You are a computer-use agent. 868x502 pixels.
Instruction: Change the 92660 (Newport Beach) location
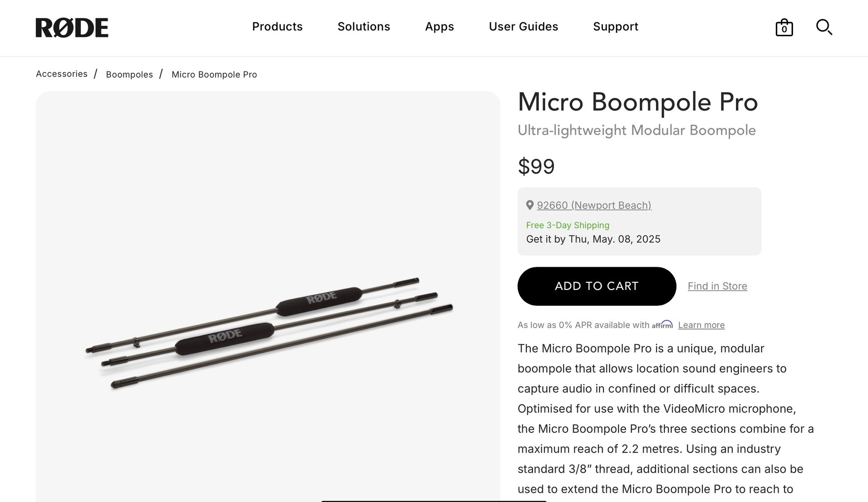coord(594,205)
